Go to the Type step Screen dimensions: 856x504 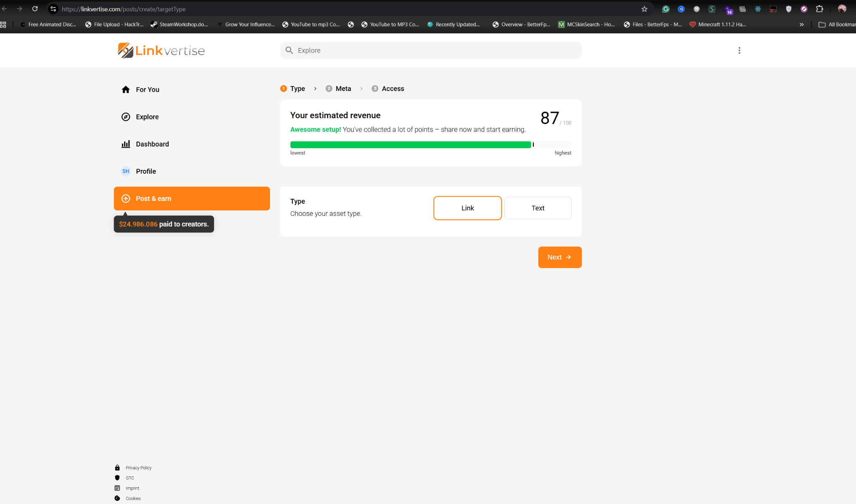coord(293,89)
